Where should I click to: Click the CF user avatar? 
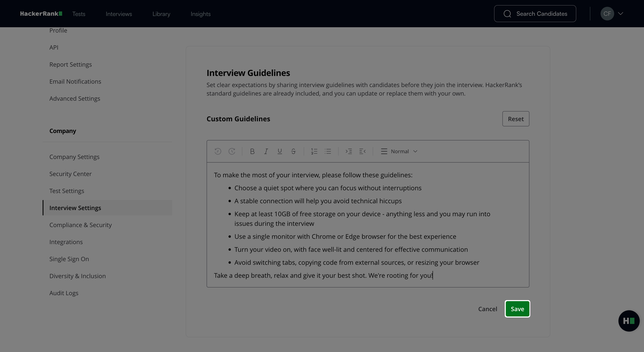(607, 14)
